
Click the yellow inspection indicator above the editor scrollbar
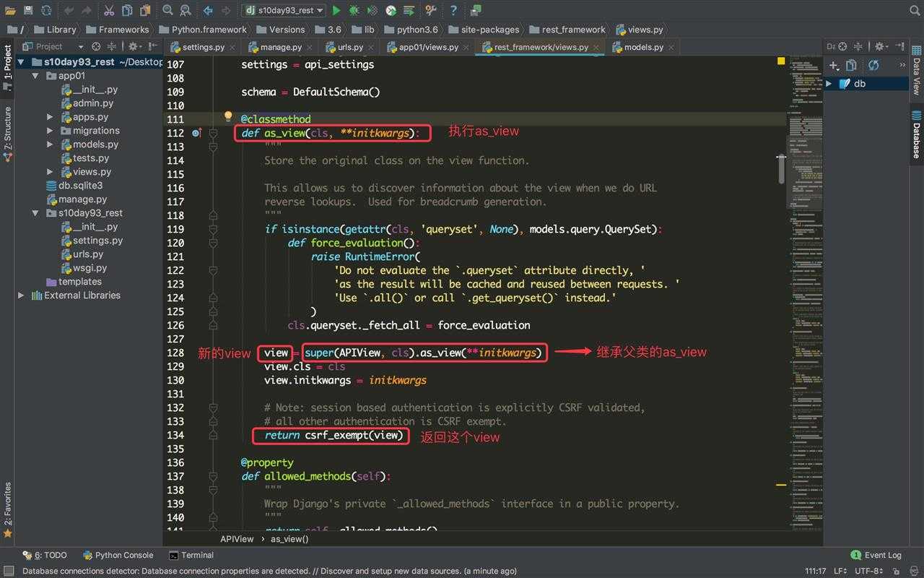click(781, 61)
